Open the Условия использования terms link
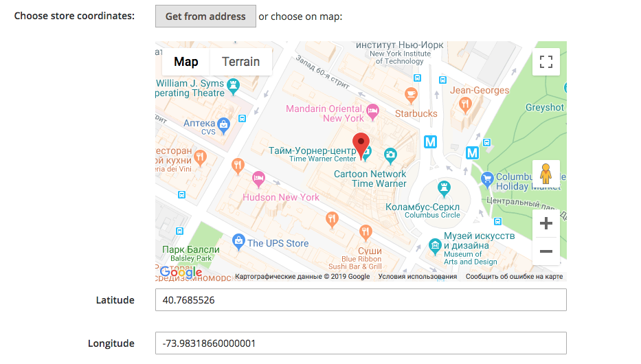The image size is (641, 364). coord(418,277)
